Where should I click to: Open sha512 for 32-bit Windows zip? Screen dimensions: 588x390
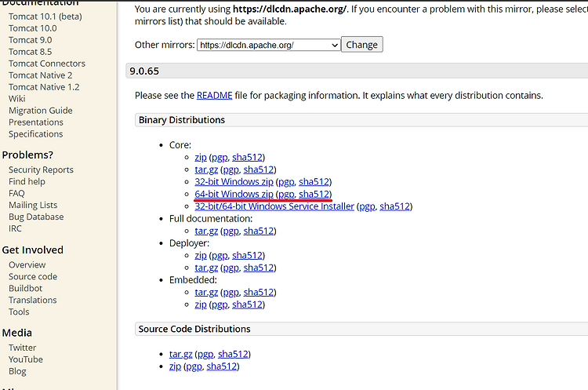point(314,182)
